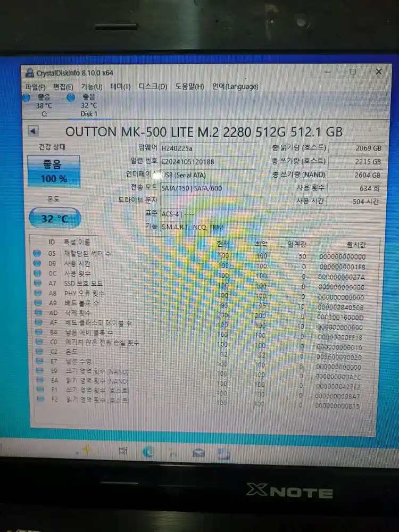399x532 pixels.
Task: Click the serial number field C2024105120188
Action: tap(207, 162)
